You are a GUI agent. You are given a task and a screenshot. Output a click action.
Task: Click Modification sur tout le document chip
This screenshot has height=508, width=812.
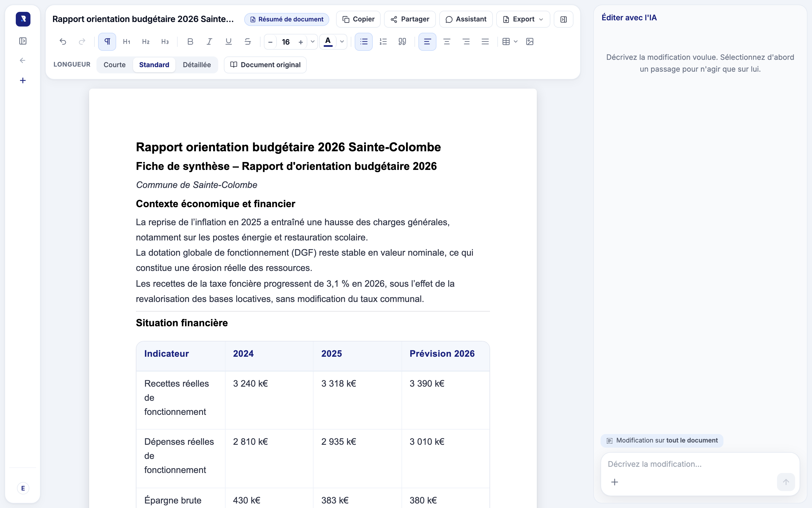click(662, 441)
